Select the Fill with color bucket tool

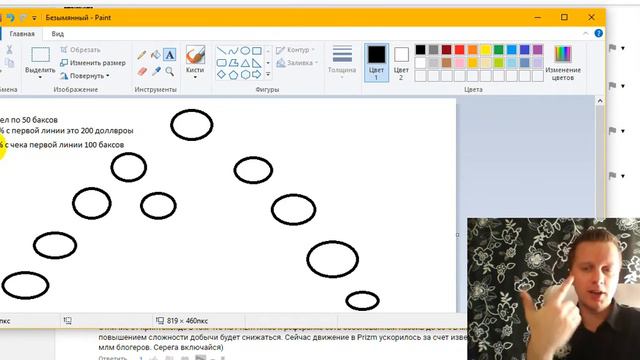(x=156, y=55)
